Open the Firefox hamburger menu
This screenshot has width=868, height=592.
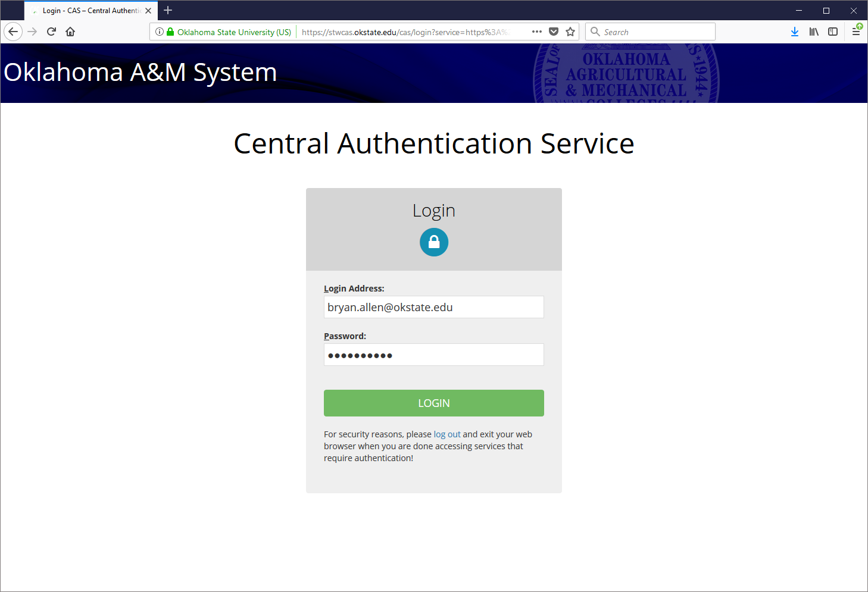coord(856,31)
